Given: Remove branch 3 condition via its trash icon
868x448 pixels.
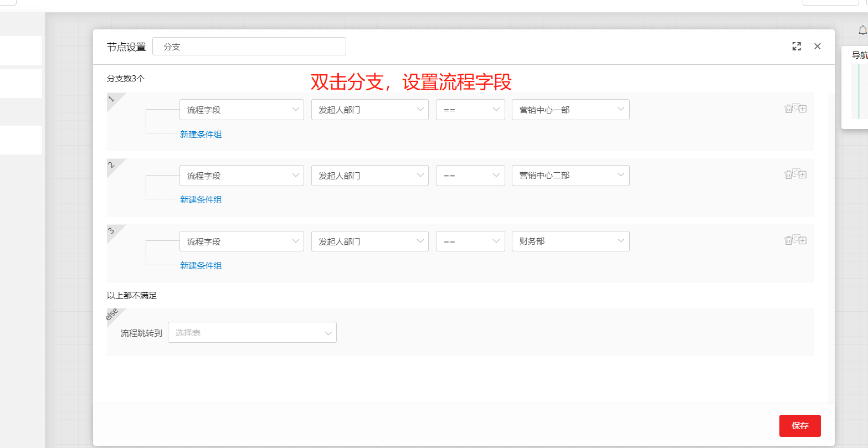Looking at the screenshot, I should [x=788, y=240].
